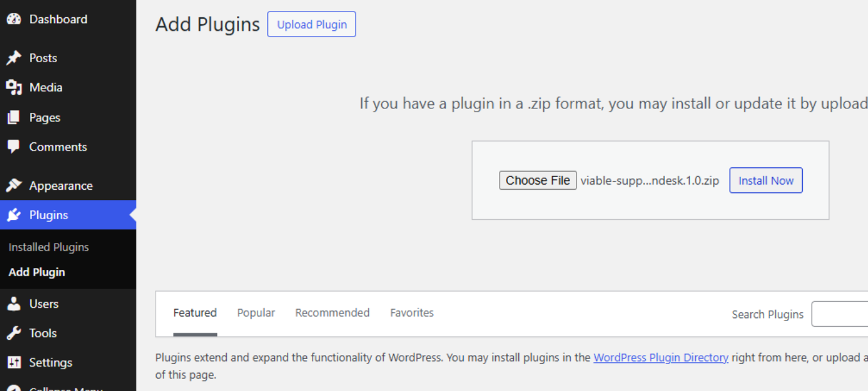Click the Settings sliders icon
868x391 pixels.
(x=13, y=363)
